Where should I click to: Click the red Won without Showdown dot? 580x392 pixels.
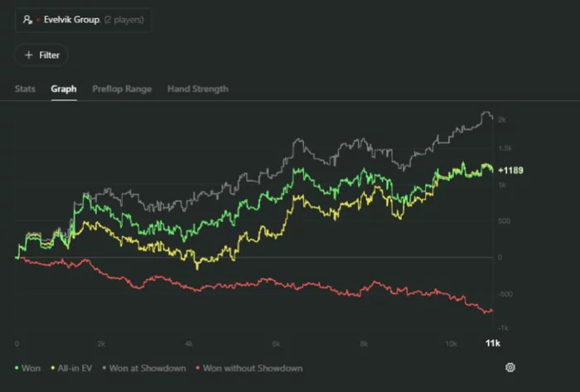tap(197, 368)
